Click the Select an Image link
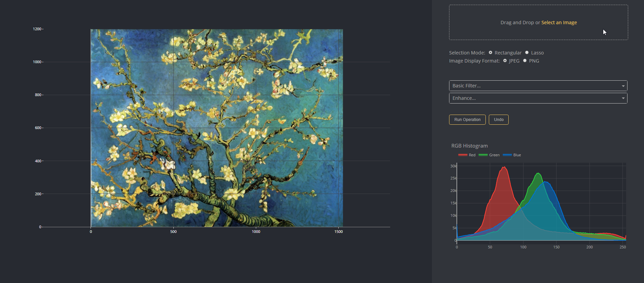Screen dimensions: 644x283 click(559, 23)
